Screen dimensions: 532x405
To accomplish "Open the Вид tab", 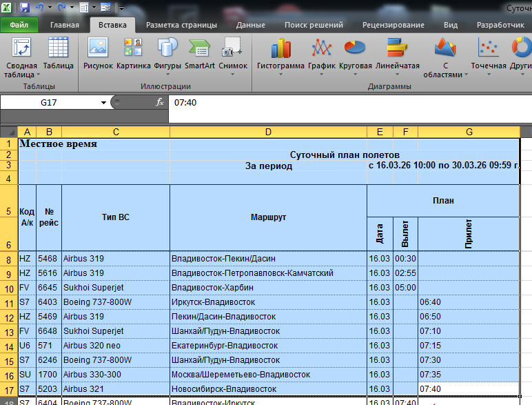I will 451,25.
